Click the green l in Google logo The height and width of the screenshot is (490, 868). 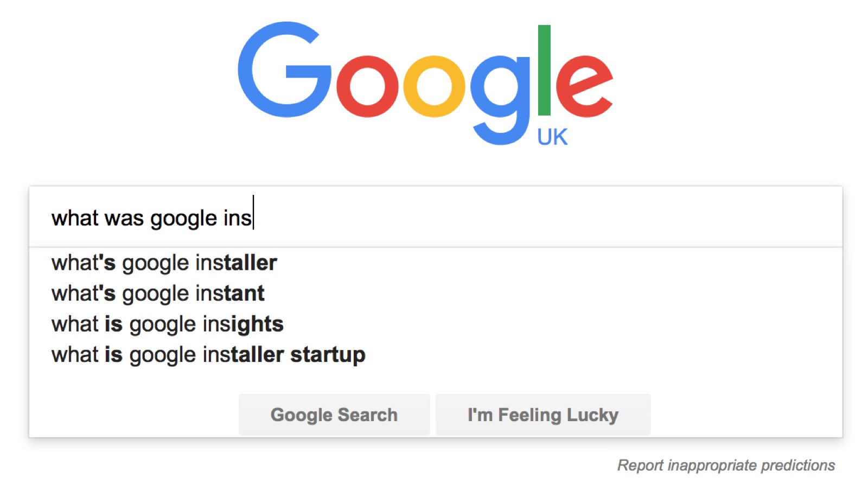pos(544,70)
